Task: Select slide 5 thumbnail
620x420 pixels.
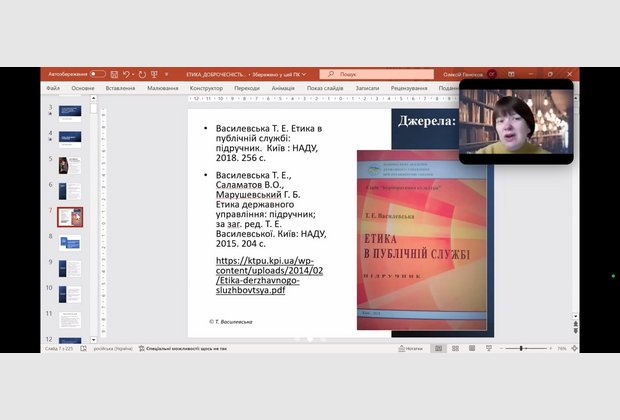Action: [x=70, y=165]
